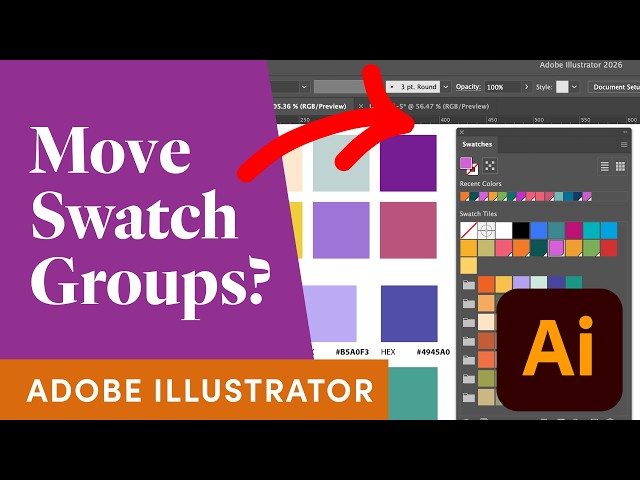
Task: Close the floating Swatches panel with its X
Action: [462, 132]
